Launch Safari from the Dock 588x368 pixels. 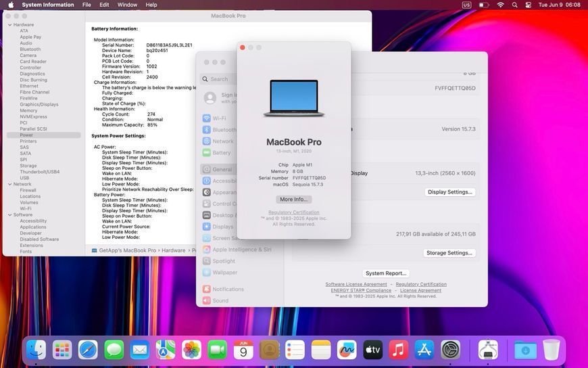(x=88, y=350)
